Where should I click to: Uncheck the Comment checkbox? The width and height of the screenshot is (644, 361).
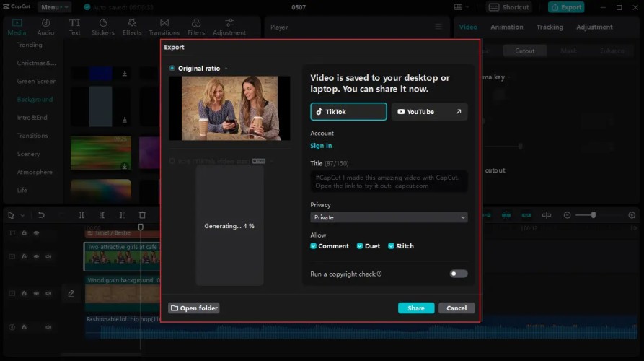pos(314,246)
